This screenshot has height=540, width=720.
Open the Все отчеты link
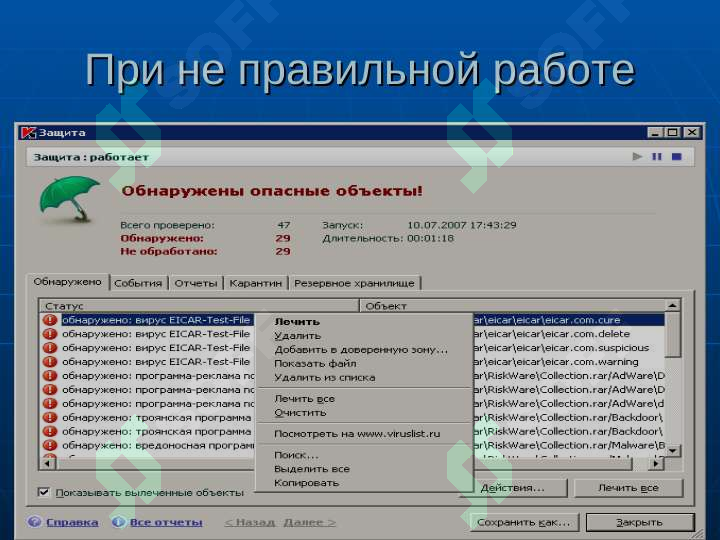[166, 523]
